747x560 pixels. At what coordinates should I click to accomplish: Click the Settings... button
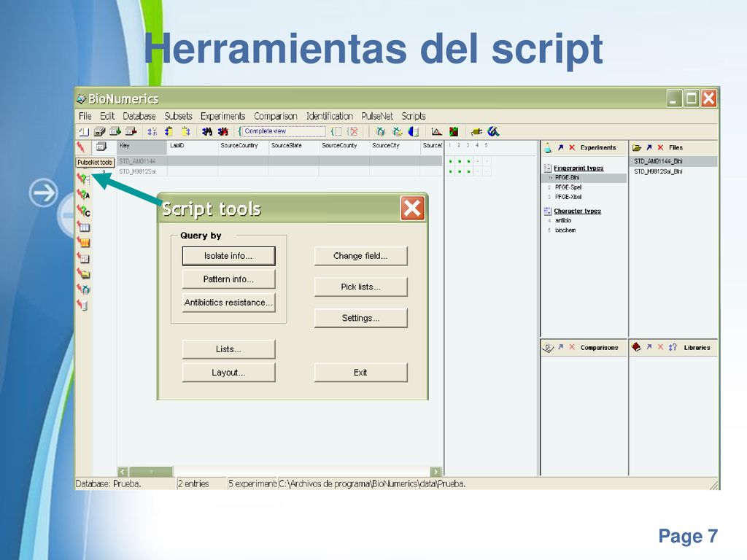point(360,318)
